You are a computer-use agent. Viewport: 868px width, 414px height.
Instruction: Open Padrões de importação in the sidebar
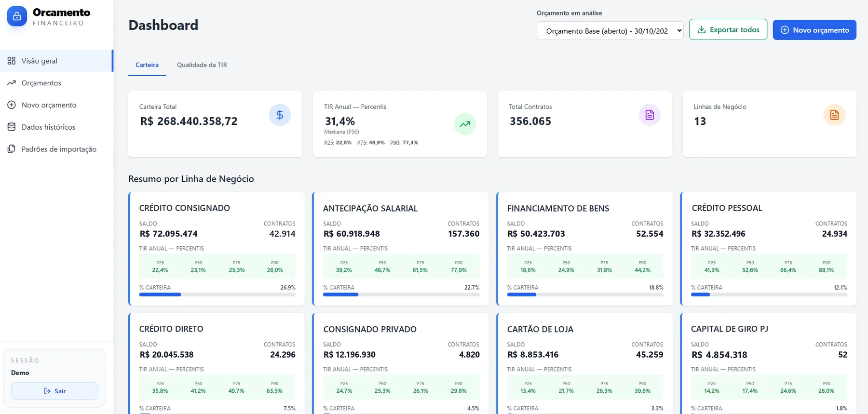(56, 149)
